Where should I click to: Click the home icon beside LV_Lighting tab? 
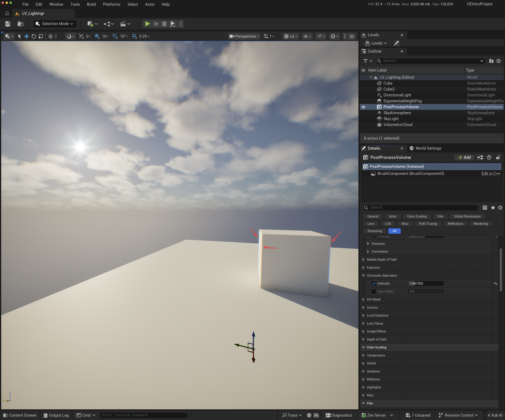click(x=7, y=13)
